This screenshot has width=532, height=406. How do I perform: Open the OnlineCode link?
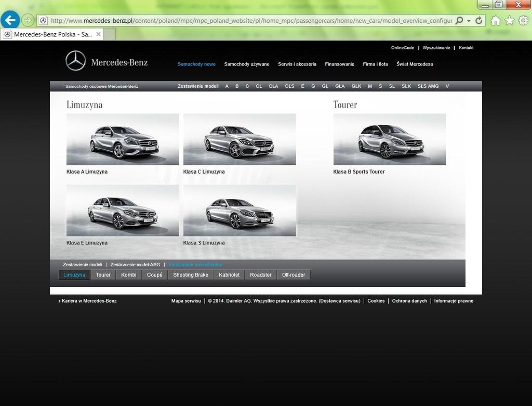point(403,48)
